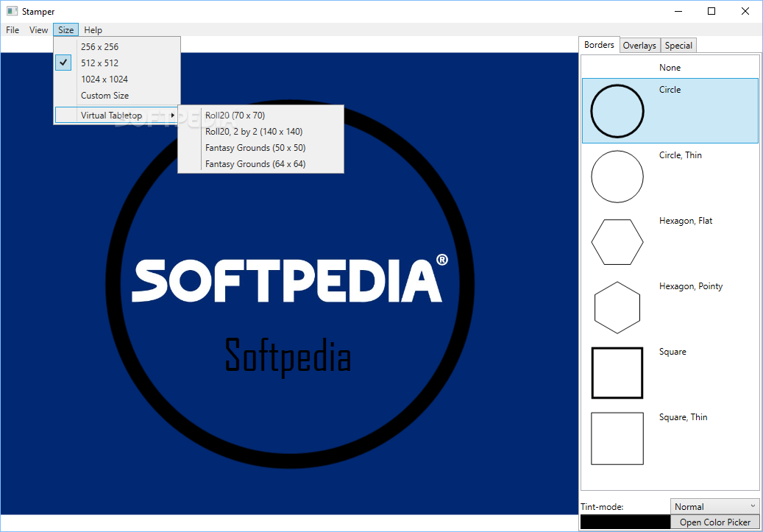Switch to the Special tab
Screen dimensions: 763x532
tap(678, 46)
